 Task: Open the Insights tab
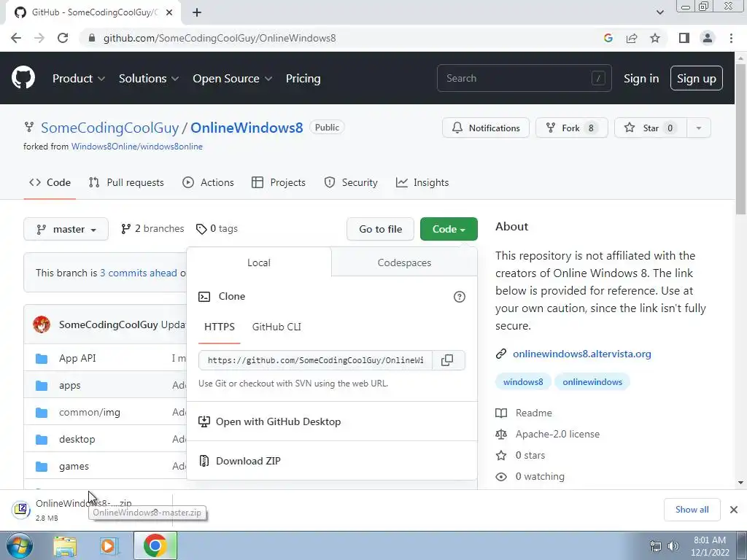[422, 182]
